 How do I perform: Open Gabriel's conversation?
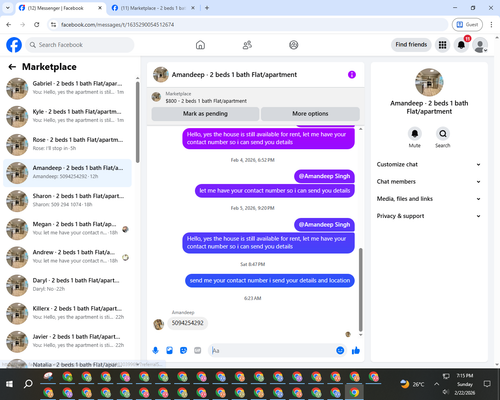67,88
